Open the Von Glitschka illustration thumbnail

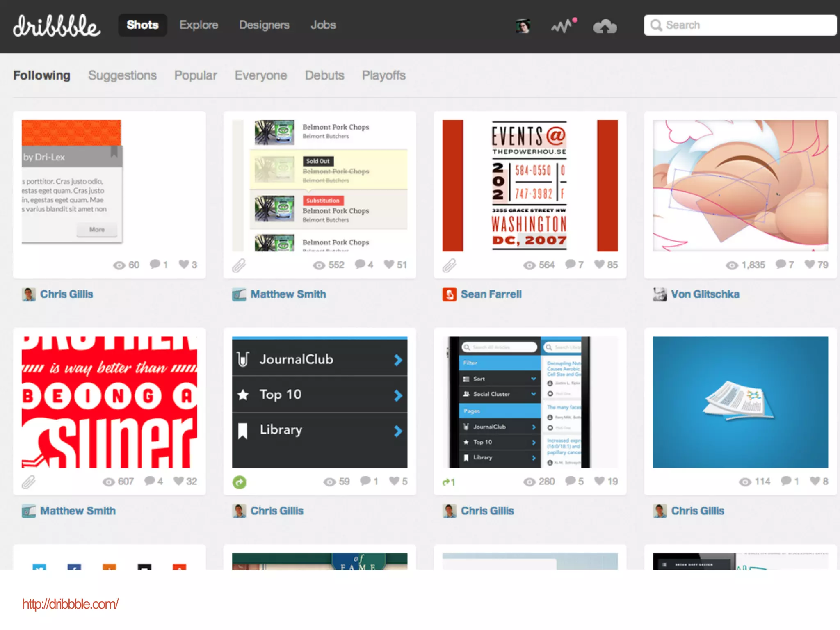pyautogui.click(x=740, y=185)
